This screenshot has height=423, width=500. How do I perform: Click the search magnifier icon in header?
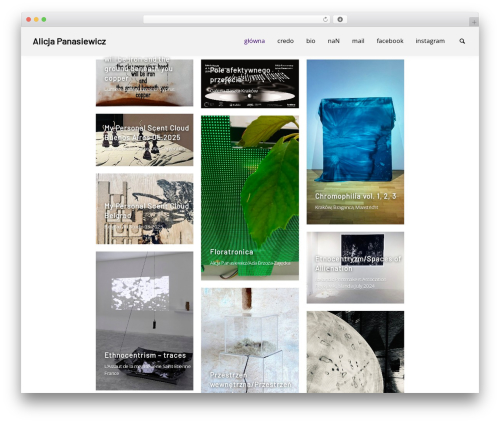[x=462, y=41]
